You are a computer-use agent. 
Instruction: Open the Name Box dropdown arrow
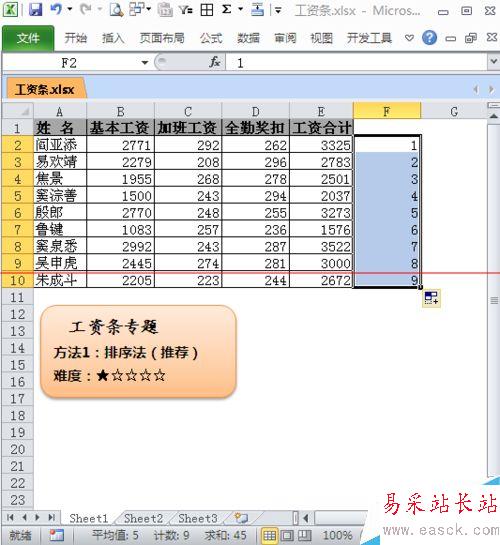pyautogui.click(x=145, y=63)
